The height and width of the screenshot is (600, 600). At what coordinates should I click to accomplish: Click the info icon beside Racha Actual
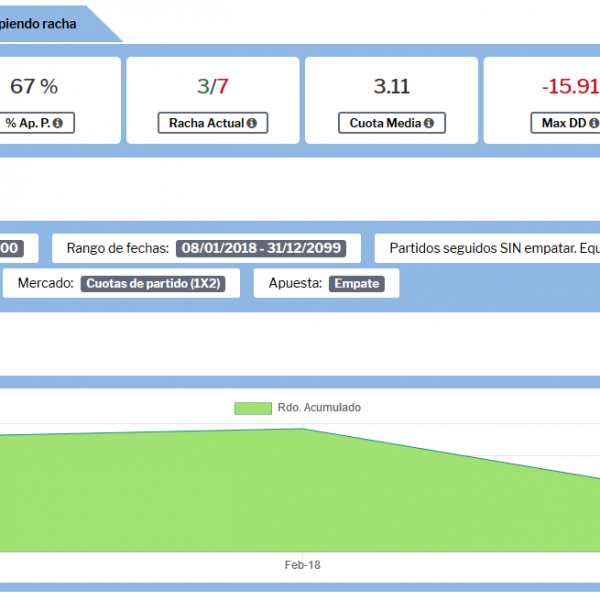tap(250, 124)
